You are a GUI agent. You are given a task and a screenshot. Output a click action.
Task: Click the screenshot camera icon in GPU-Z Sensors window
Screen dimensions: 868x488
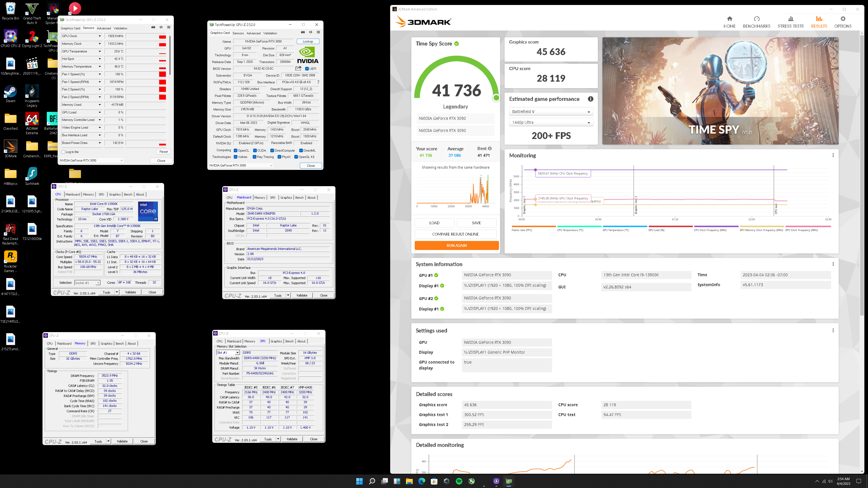[x=153, y=27]
